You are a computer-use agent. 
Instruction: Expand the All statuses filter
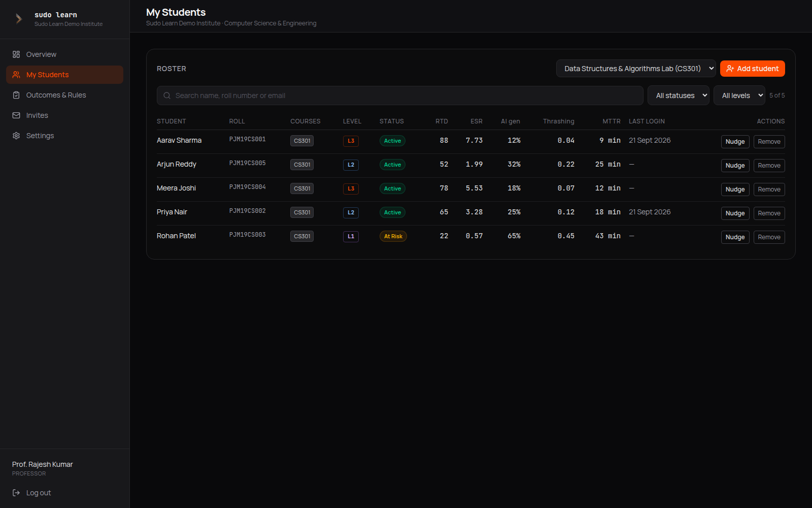tap(679, 96)
